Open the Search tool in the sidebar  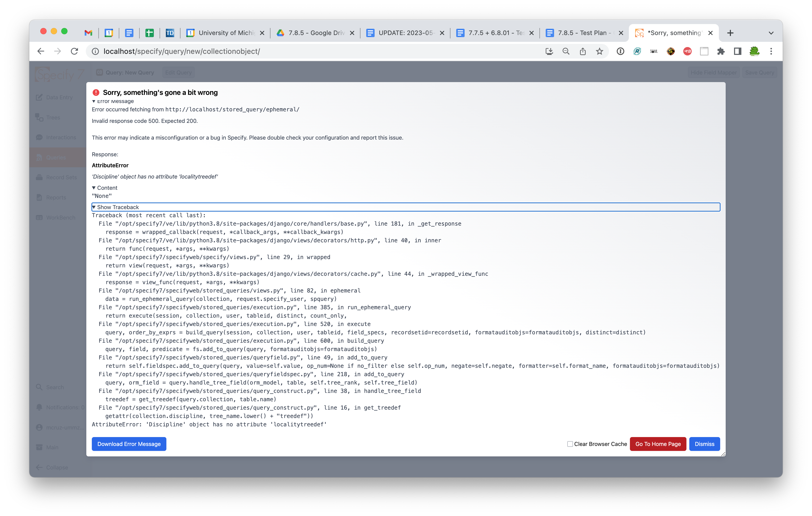point(54,387)
